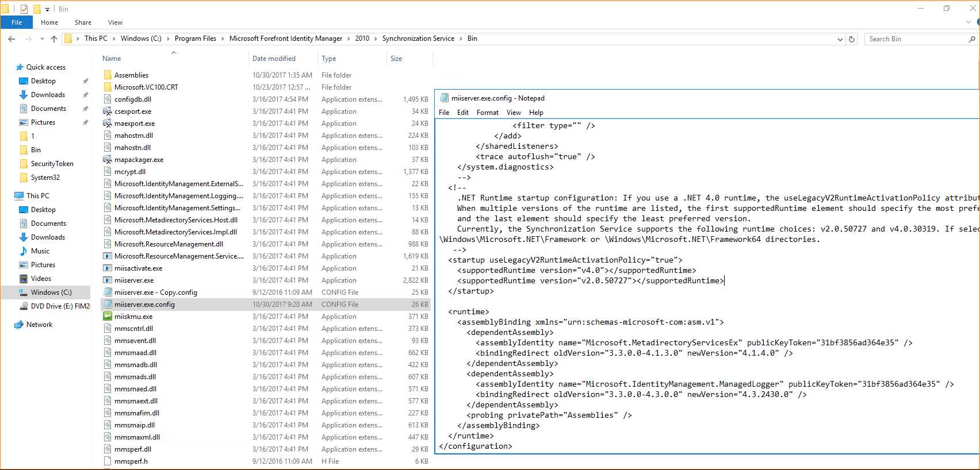Open Documents under Quick access
The height and width of the screenshot is (470, 980).
pyautogui.click(x=48, y=109)
